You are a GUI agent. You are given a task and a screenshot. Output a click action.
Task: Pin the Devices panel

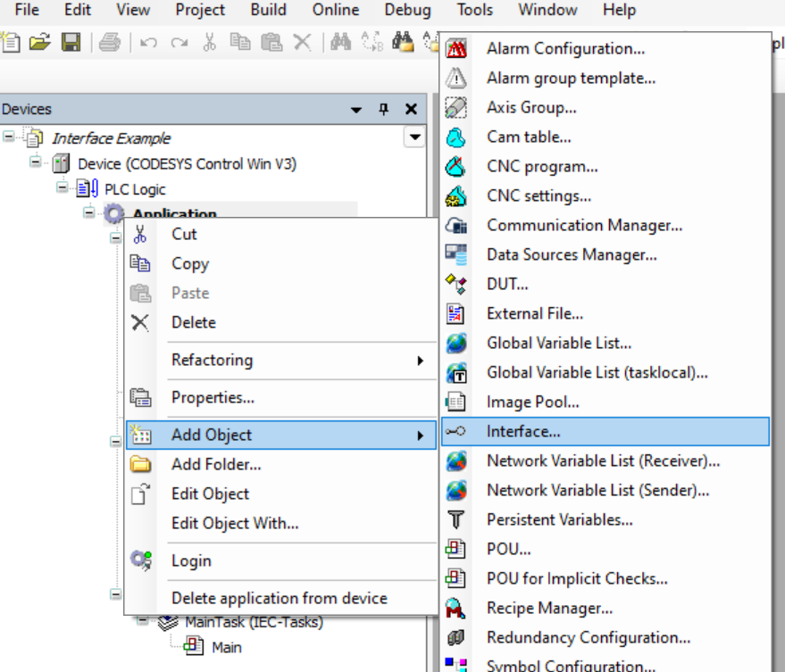click(x=383, y=109)
